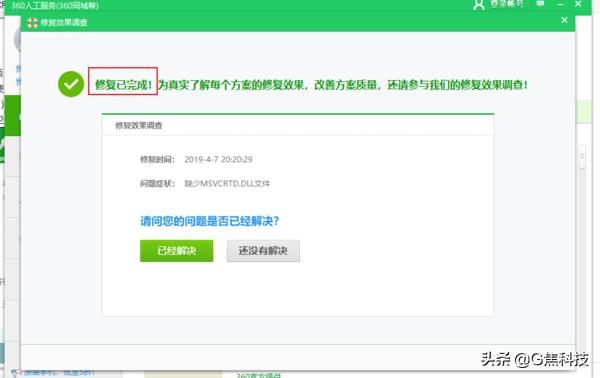The image size is (600, 378).
Task: Click the lifebuoy icon in survey title bar
Action: pyautogui.click(x=33, y=23)
